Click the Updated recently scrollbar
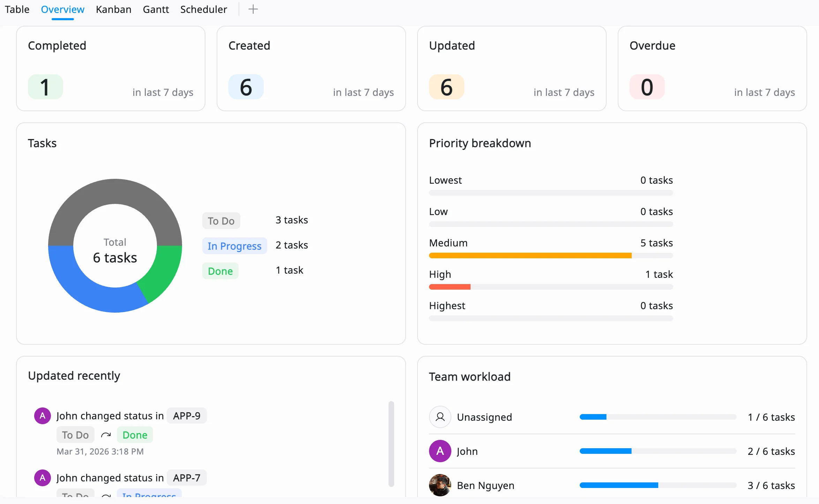This screenshot has height=504, width=819. (x=391, y=444)
